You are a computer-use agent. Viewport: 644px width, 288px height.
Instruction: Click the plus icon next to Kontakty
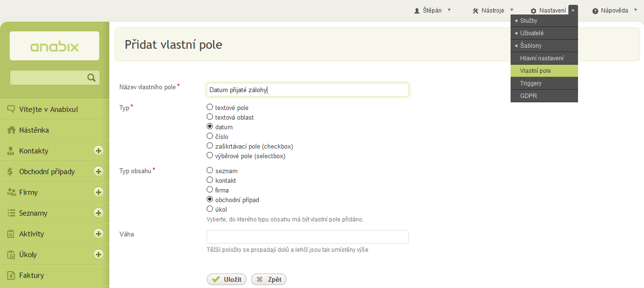pyautogui.click(x=98, y=151)
